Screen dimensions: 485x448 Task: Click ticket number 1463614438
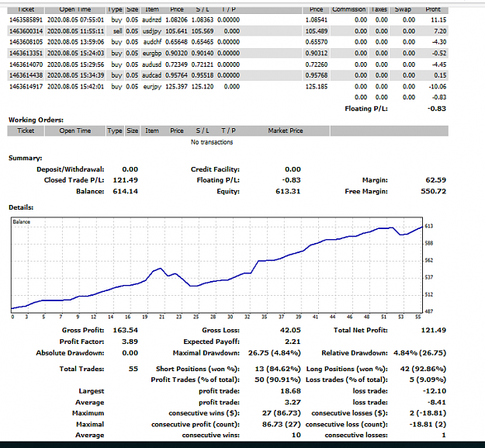pos(26,75)
